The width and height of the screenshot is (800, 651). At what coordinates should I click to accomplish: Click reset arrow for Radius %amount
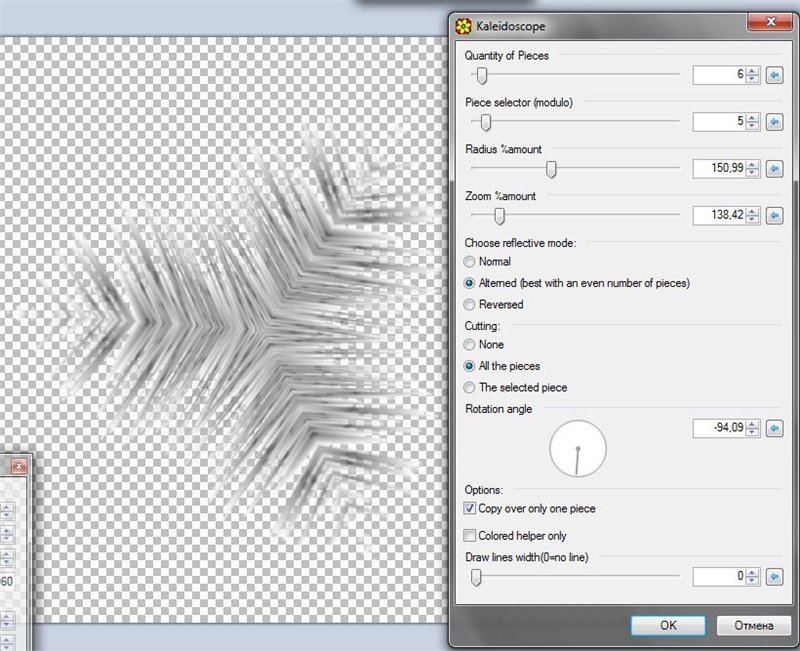click(x=774, y=169)
